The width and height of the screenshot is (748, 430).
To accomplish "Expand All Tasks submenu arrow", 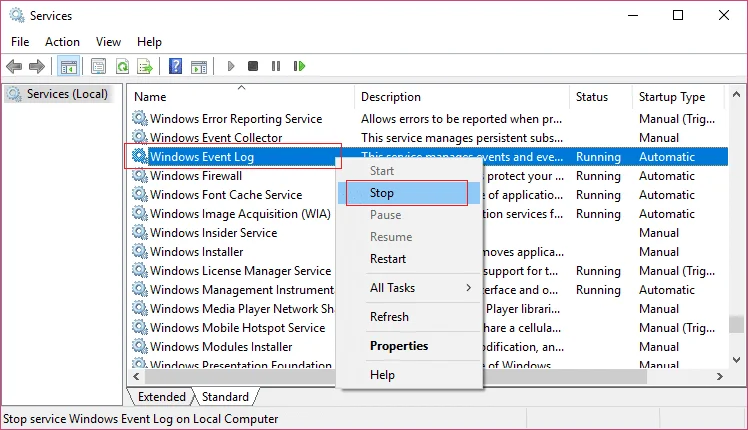I will tap(468, 287).
